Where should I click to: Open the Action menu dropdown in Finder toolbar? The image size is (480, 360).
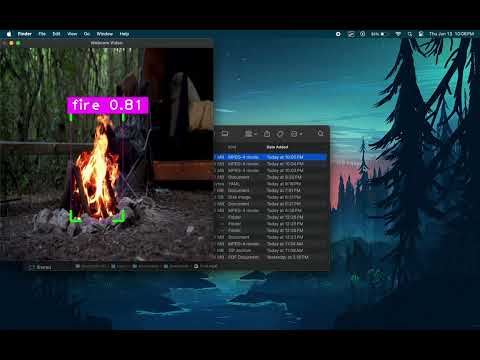(x=296, y=134)
